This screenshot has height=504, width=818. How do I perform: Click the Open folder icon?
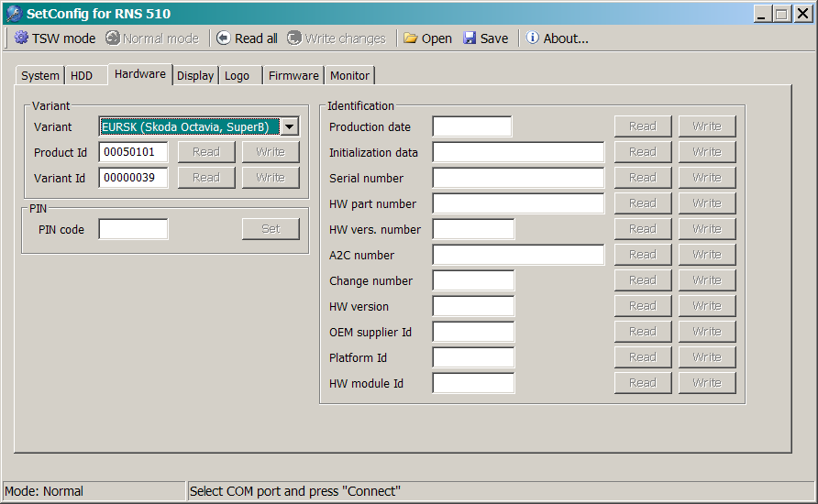411,38
